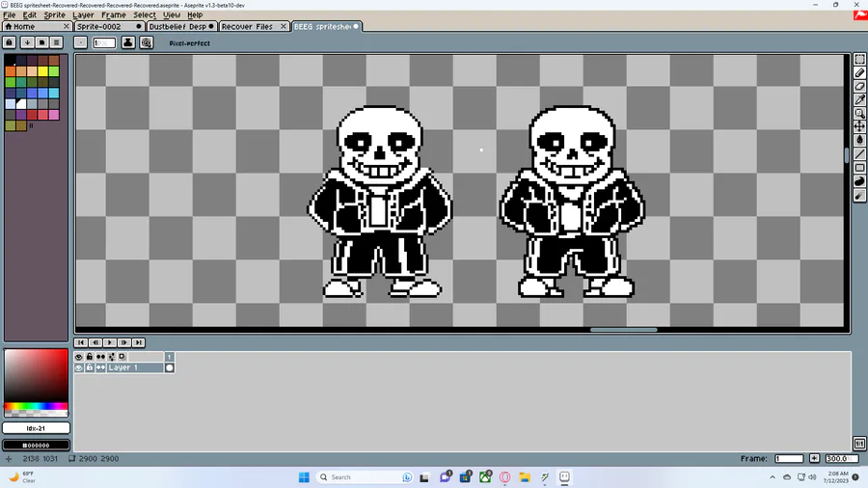
Task: Go to the next frame
Action: click(x=124, y=342)
